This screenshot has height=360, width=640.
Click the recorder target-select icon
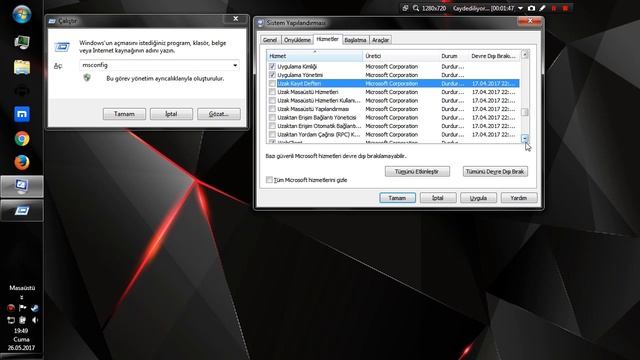point(405,8)
